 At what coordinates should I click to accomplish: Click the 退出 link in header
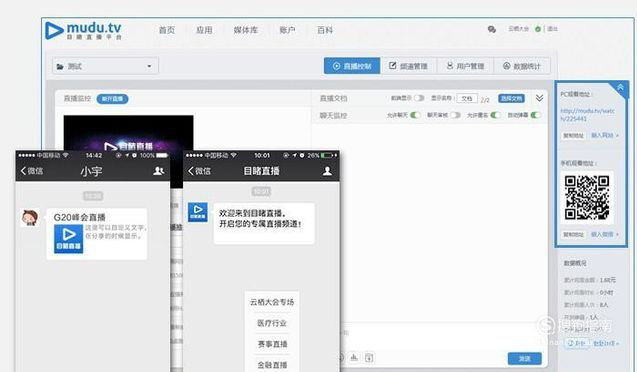point(552,29)
